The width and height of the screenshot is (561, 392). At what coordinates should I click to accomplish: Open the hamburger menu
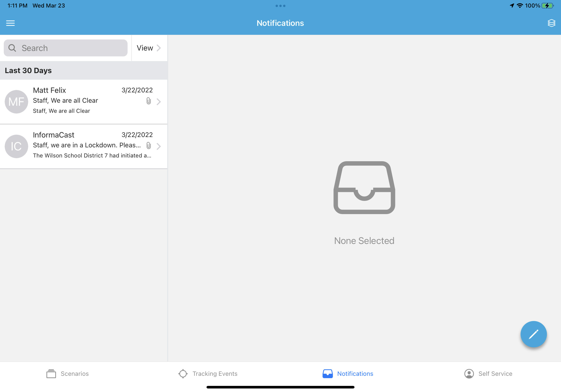[x=10, y=23]
